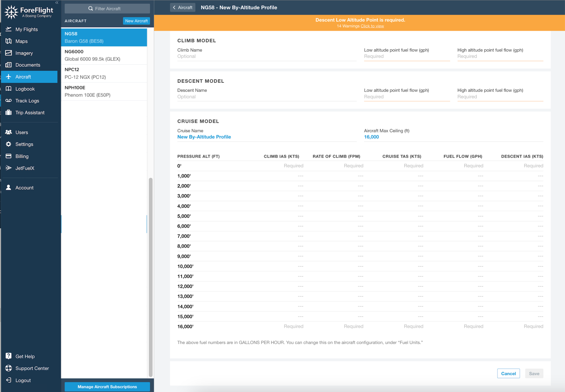Click the Cancel button
Screen dimensions: 565x392
pyautogui.click(x=508, y=374)
